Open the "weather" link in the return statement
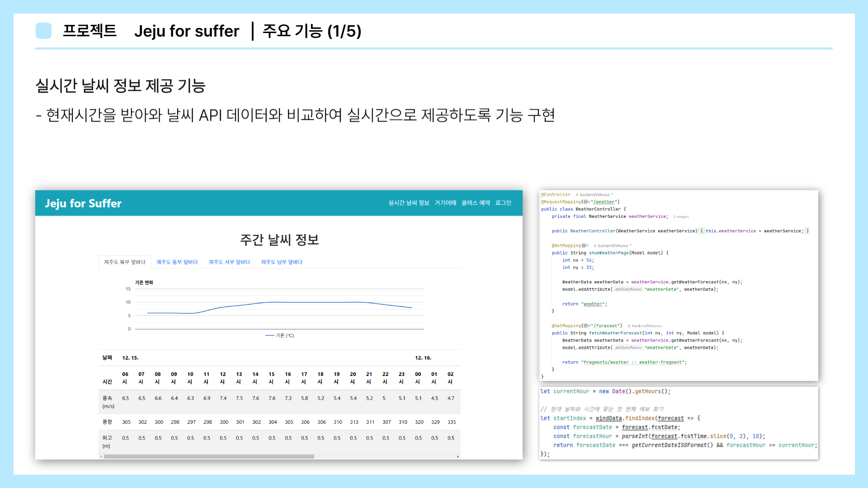The height and width of the screenshot is (488, 868). [x=593, y=304]
